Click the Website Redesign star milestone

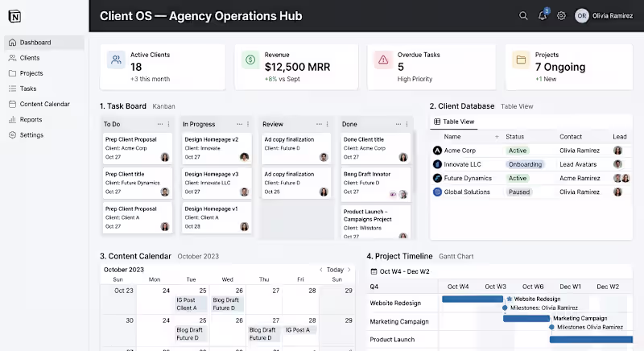pos(510,299)
